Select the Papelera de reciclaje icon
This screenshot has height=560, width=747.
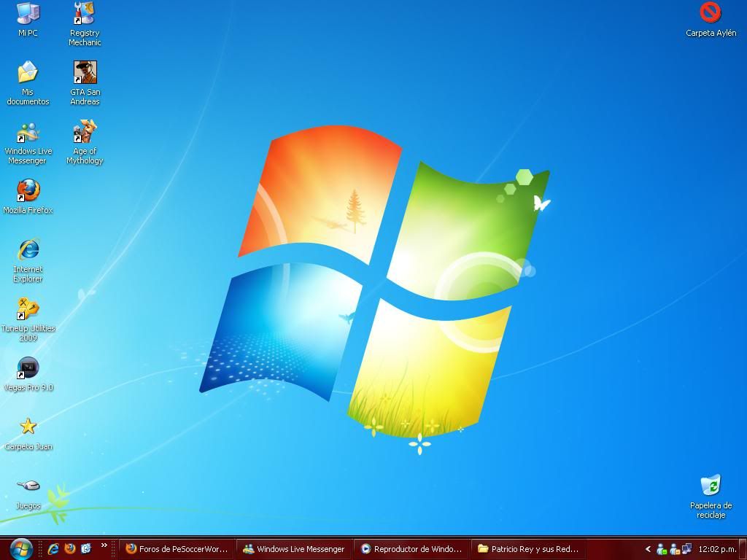click(711, 496)
